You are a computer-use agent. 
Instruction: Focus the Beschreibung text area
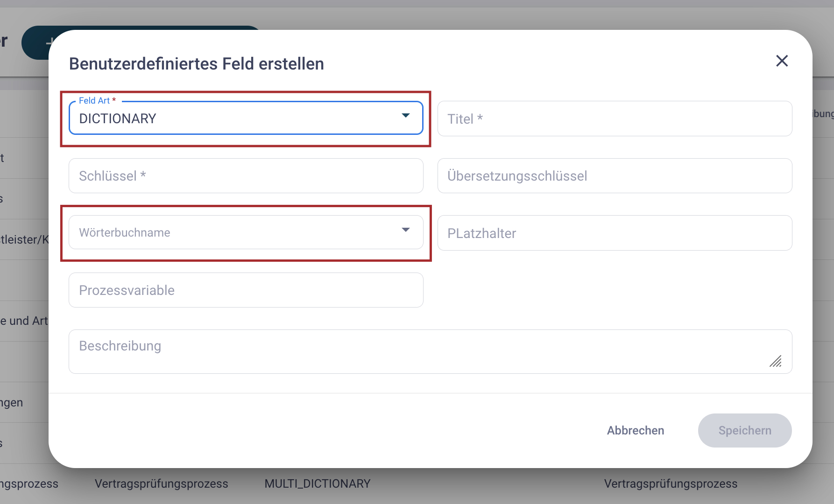[430, 351]
